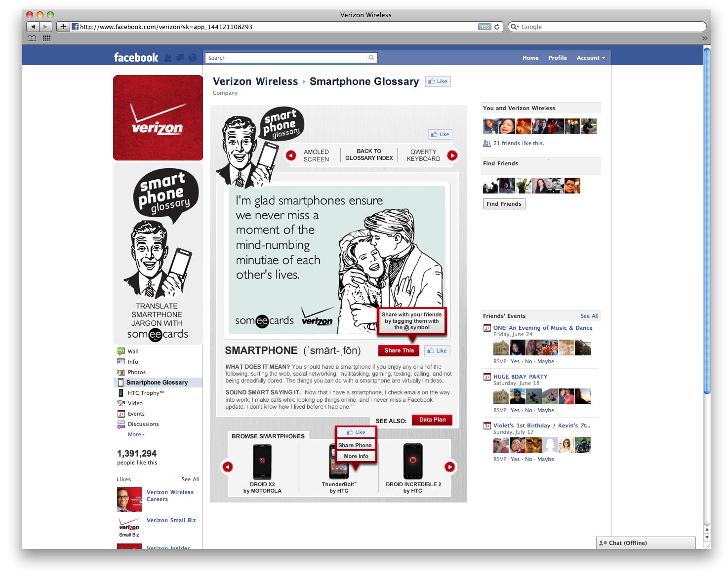Open 21 friends like this link
This screenshot has height=579, width=728.
[x=519, y=143]
